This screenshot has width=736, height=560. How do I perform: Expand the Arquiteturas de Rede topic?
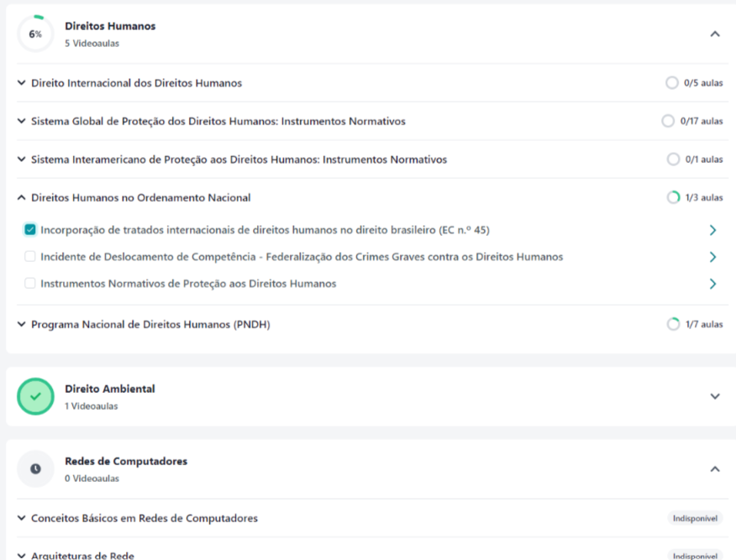pyautogui.click(x=21, y=556)
